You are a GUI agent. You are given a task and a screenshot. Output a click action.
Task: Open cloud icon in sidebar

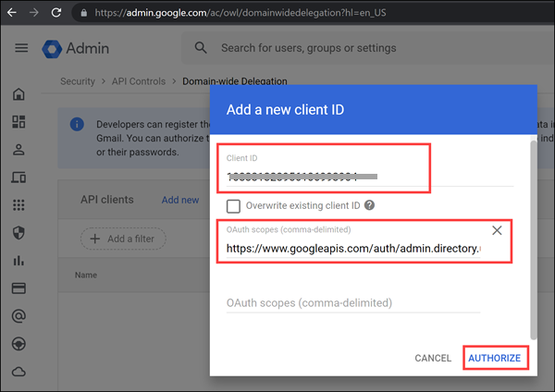(x=18, y=372)
